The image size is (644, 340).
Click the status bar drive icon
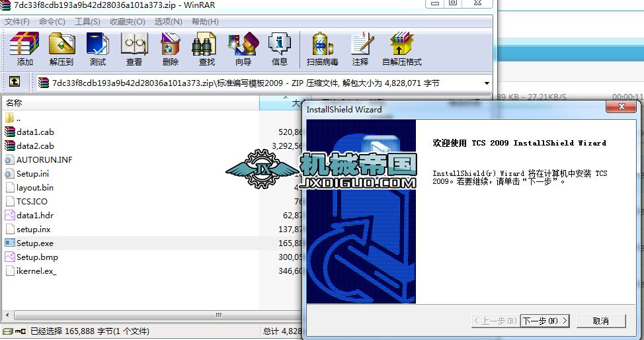click(7, 331)
